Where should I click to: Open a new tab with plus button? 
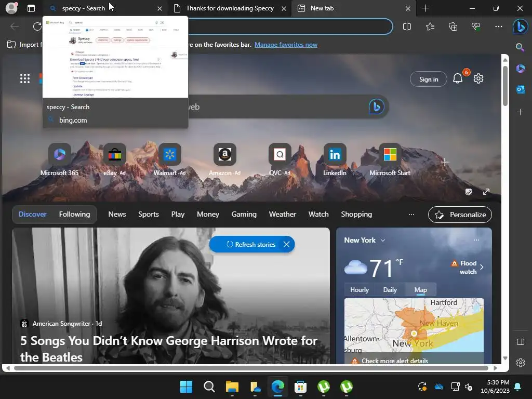(x=425, y=8)
